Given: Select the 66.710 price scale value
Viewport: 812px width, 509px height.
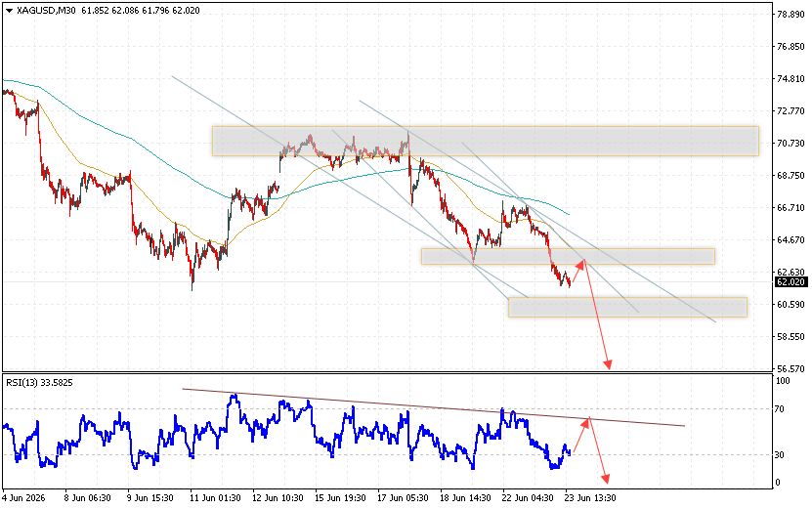Looking at the screenshot, I should click(x=791, y=208).
